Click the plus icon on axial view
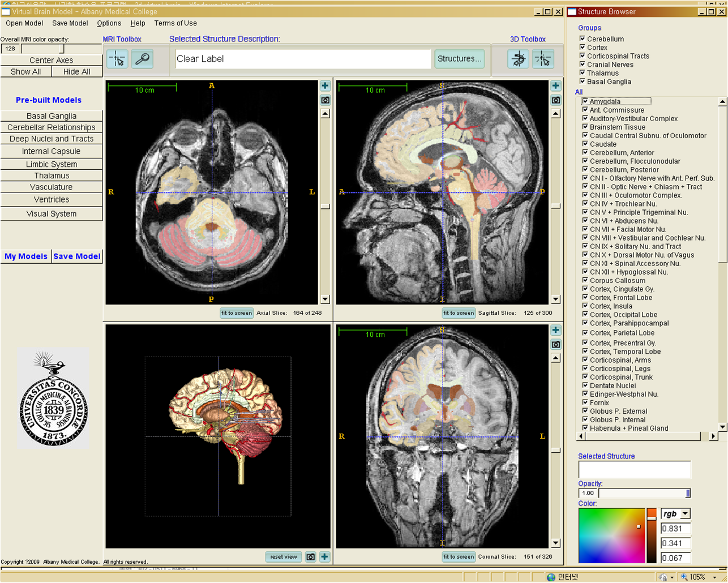728x583 pixels. pyautogui.click(x=325, y=86)
